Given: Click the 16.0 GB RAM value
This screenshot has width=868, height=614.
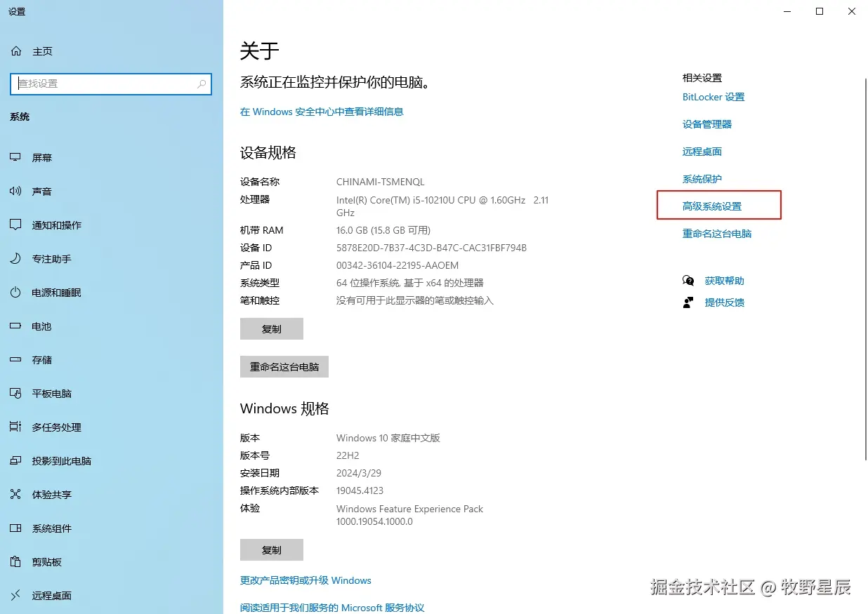Looking at the screenshot, I should point(383,230).
